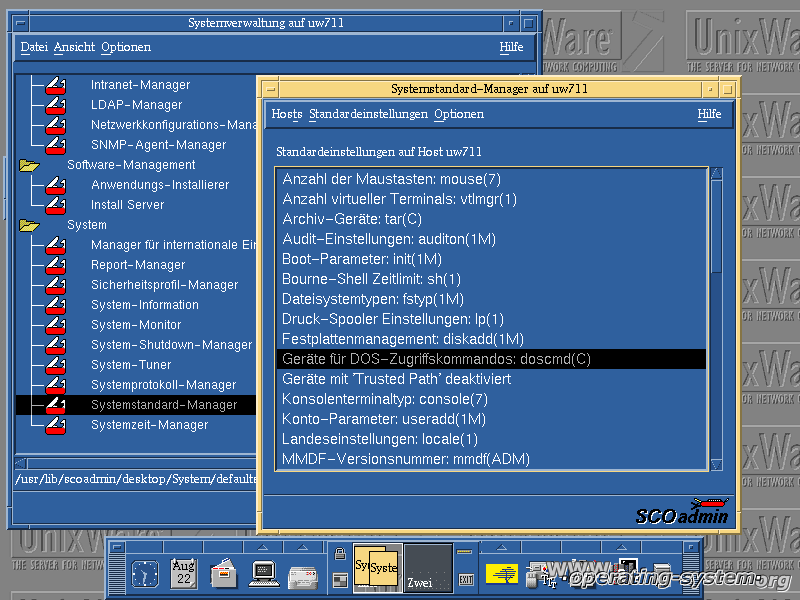The height and width of the screenshot is (600, 800).
Task: Click the System-Shutdown-Manager tool icon
Action: pos(55,345)
